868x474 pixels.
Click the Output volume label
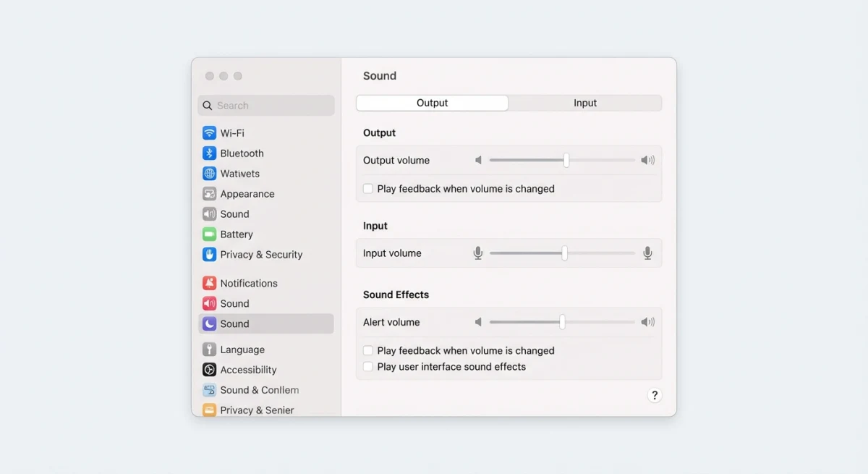[x=396, y=161]
